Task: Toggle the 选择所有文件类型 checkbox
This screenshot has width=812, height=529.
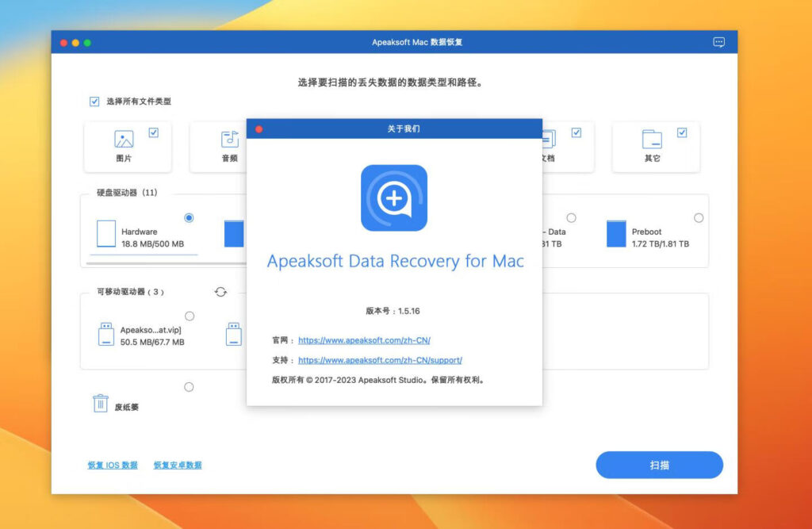Action: [x=94, y=102]
